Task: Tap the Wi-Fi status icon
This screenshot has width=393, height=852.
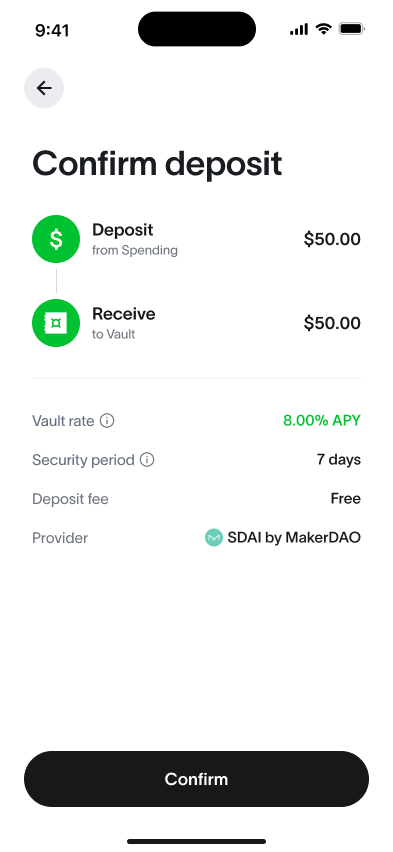Action: click(x=323, y=29)
